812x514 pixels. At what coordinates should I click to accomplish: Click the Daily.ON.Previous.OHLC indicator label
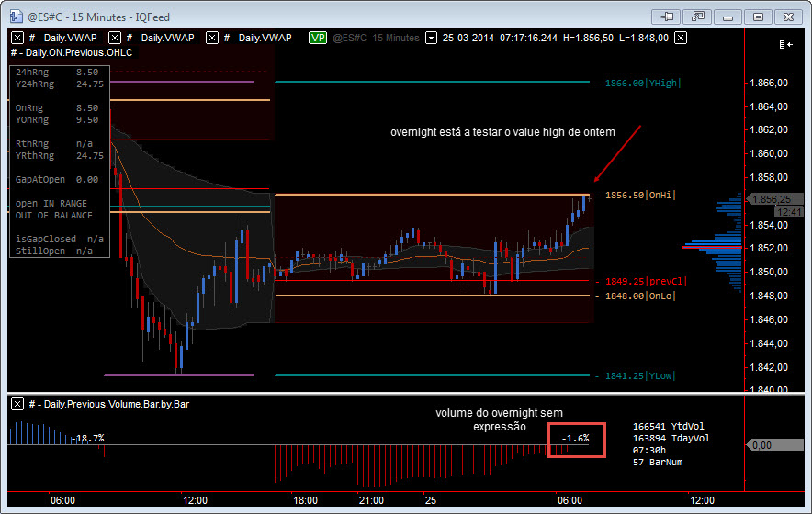click(72, 52)
